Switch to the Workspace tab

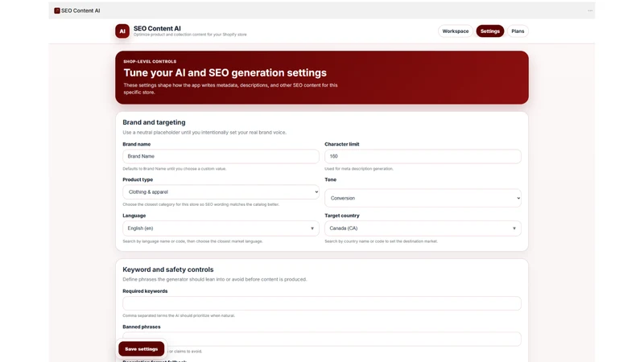(x=455, y=31)
